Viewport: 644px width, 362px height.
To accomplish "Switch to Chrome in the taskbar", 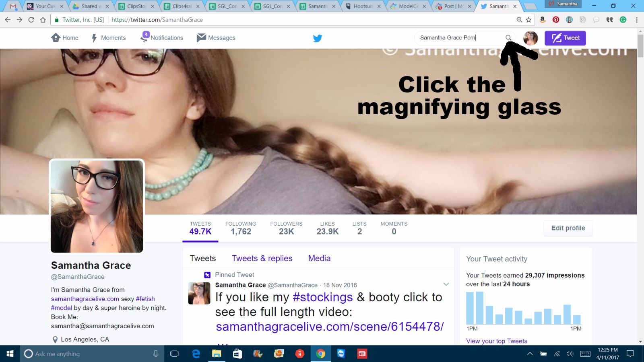I will [321, 354].
